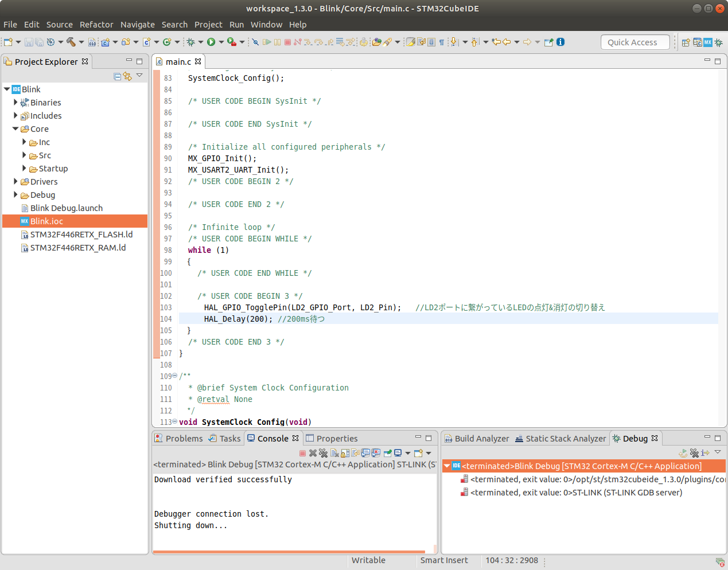
Task: Collapse the Blink project tree
Action: pyautogui.click(x=7, y=89)
